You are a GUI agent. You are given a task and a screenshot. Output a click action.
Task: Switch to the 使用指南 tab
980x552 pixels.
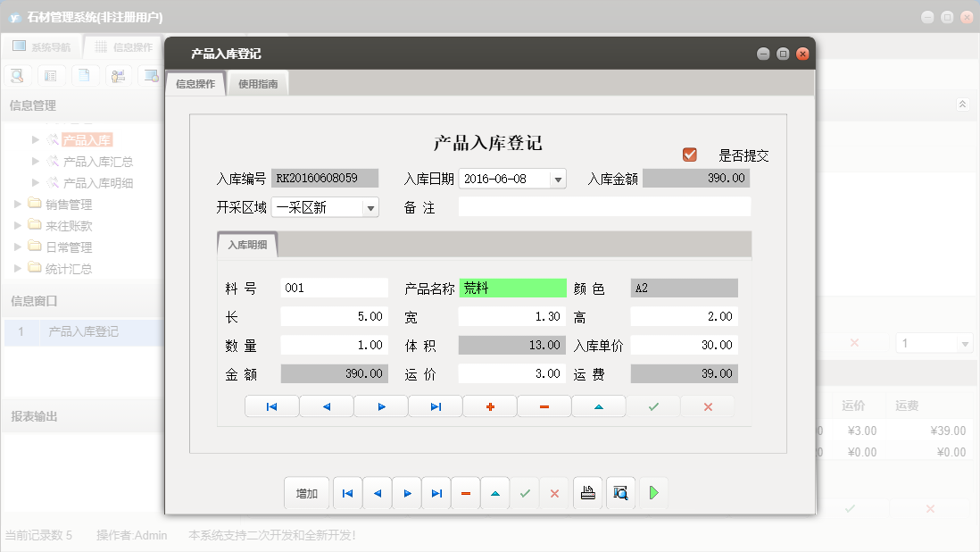[x=257, y=81]
